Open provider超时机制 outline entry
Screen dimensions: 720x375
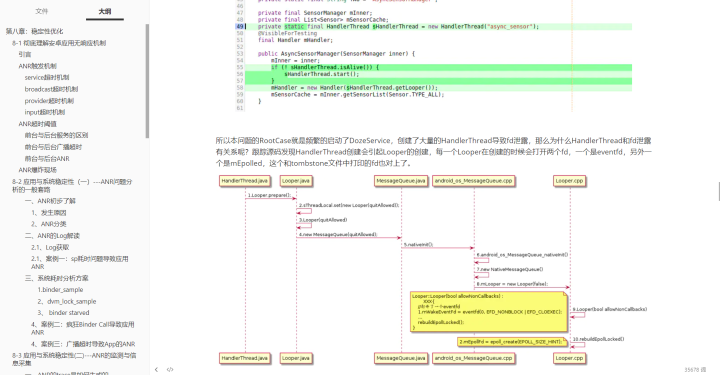pos(49,101)
